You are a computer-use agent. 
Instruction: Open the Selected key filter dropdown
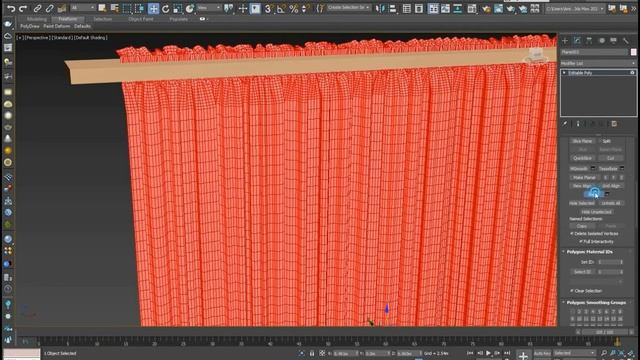point(574,353)
